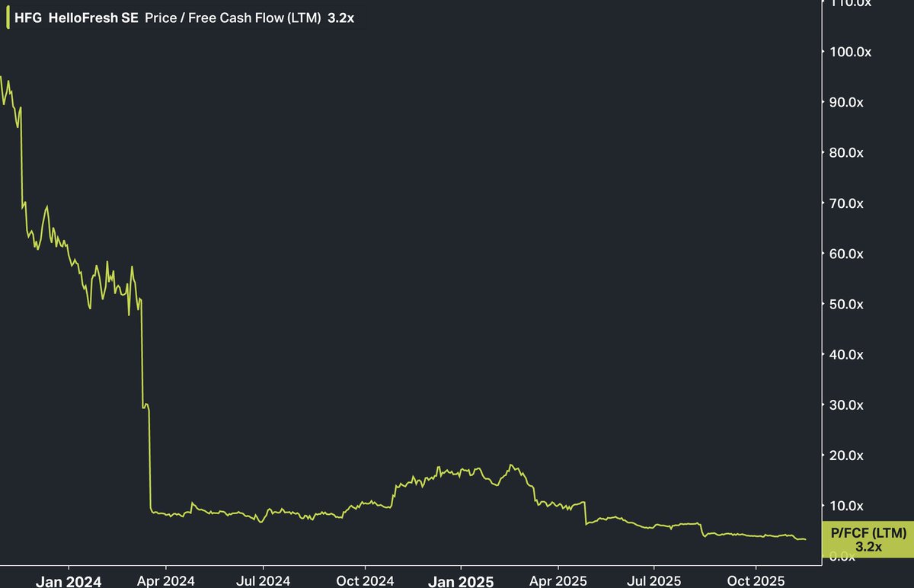Click the 40.0x y-axis label
Image resolution: width=914 pixels, height=588 pixels.
(846, 354)
